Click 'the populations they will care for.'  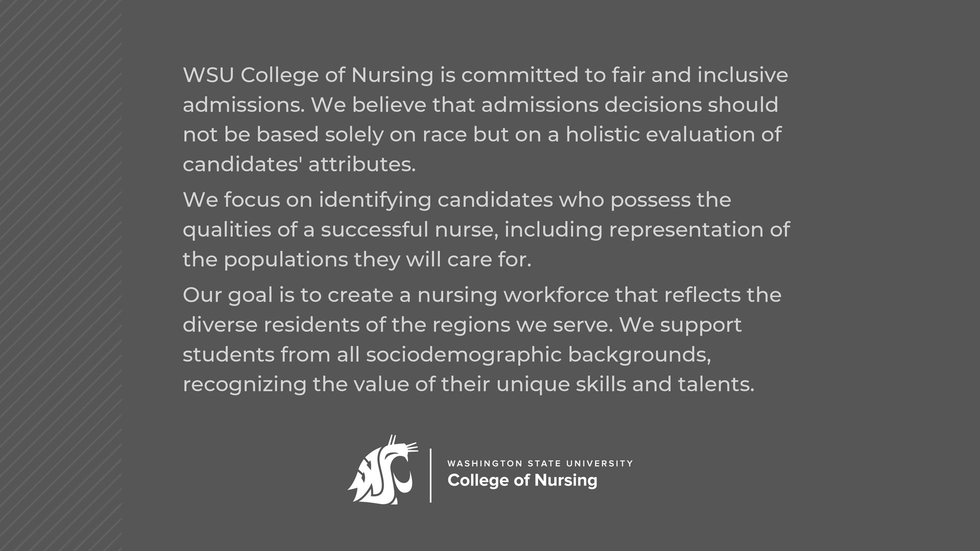click(x=357, y=260)
